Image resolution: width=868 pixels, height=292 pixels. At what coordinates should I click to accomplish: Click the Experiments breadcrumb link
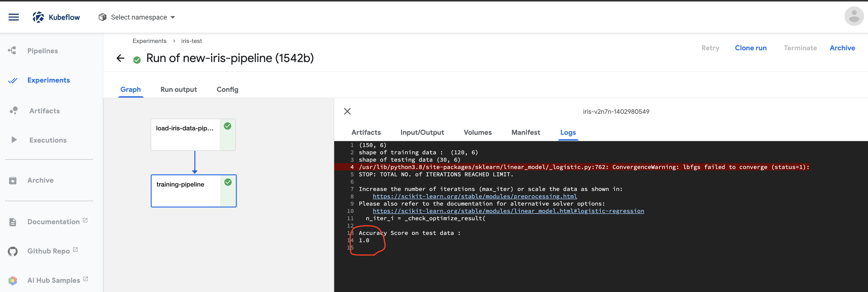149,41
